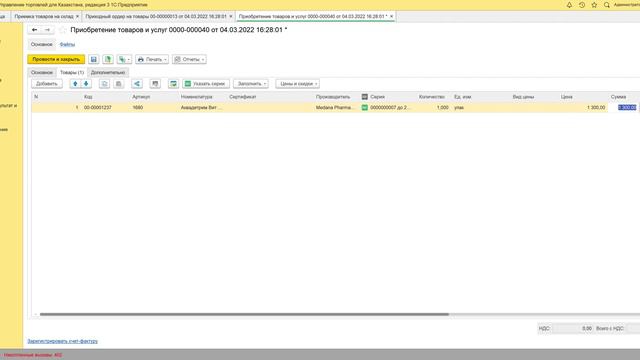Screen dimensions: 640x360
Task: Close the Приходный ордер на товары tab
Action: tap(231, 16)
